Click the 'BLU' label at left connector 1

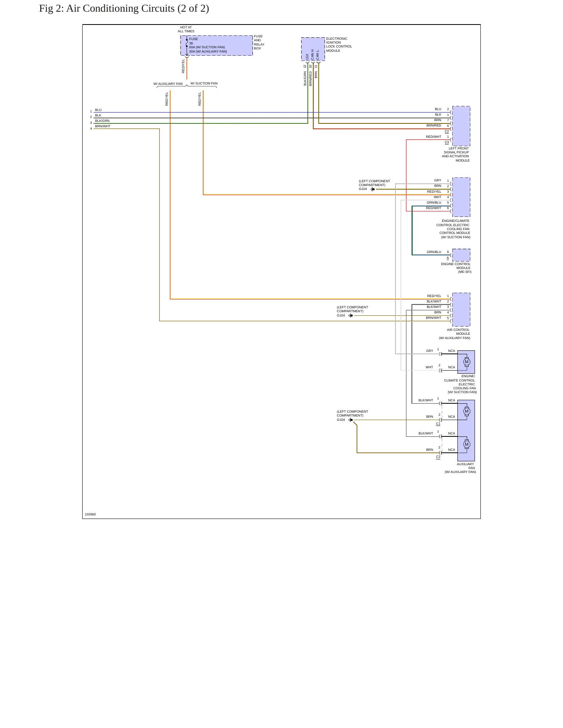pyautogui.click(x=98, y=110)
